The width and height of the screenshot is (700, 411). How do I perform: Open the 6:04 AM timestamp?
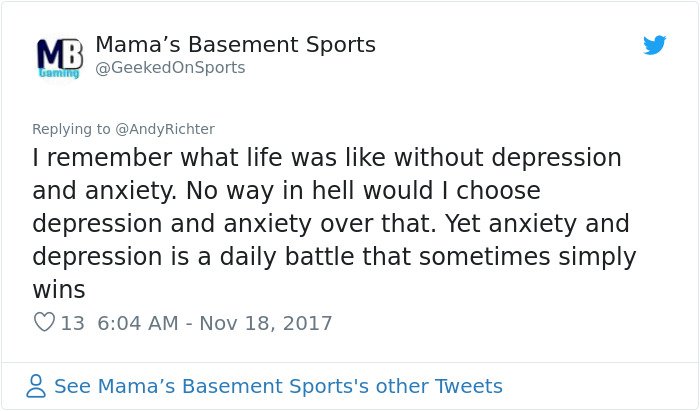click(x=138, y=323)
